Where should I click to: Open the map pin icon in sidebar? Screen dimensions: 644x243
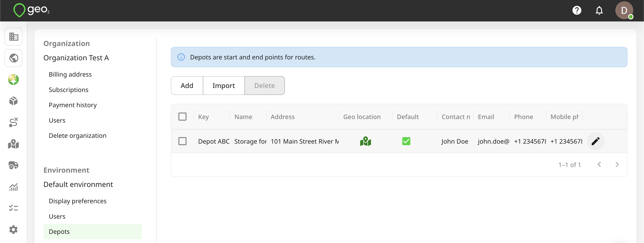click(x=13, y=144)
